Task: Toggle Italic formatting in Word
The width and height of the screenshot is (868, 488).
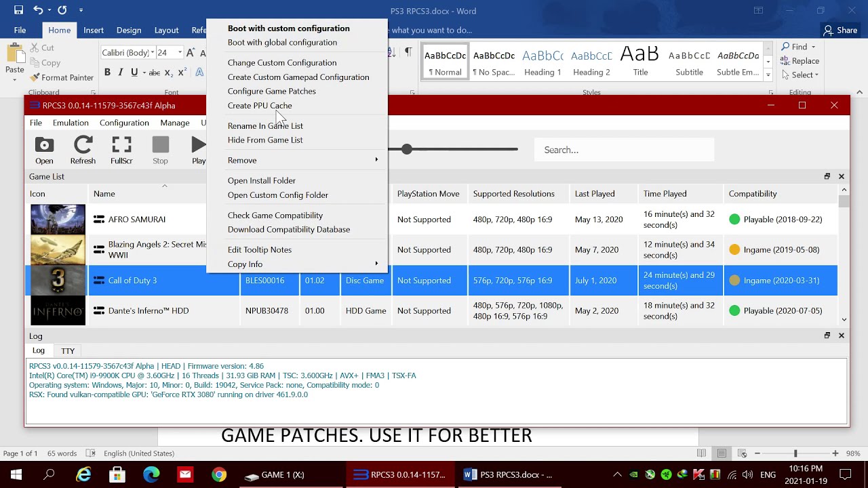Action: coord(121,73)
